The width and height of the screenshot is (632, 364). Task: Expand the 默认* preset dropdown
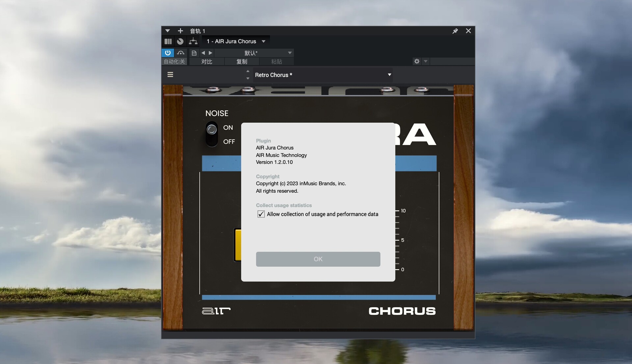pos(290,53)
